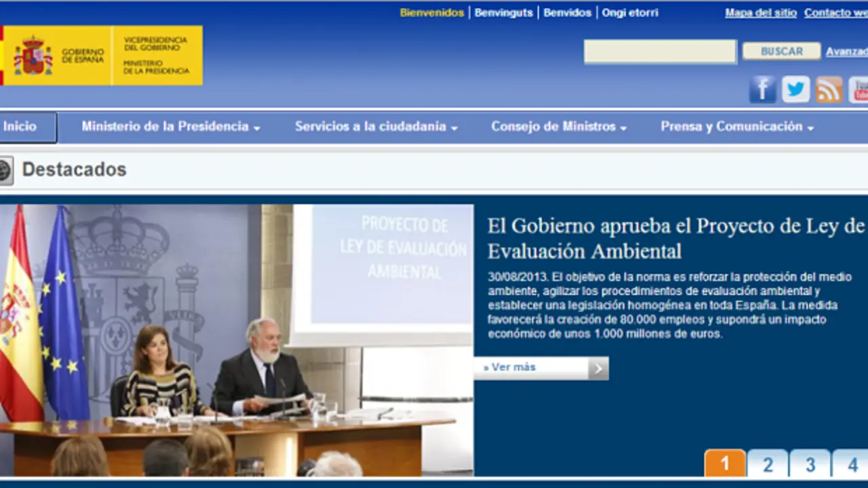Viewport: 868px width, 488px height.
Task: Select slide 4 in the carousel
Action: point(850,464)
